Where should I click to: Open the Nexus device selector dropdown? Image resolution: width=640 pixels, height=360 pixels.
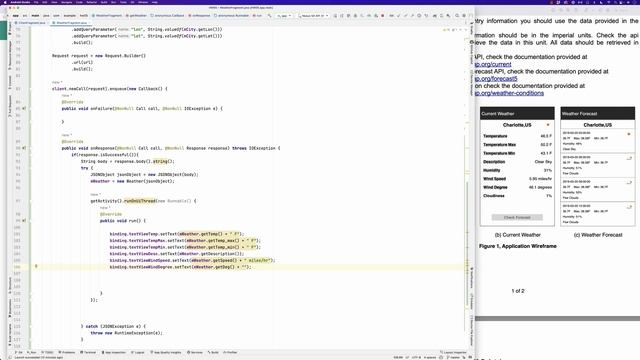[x=314, y=16]
